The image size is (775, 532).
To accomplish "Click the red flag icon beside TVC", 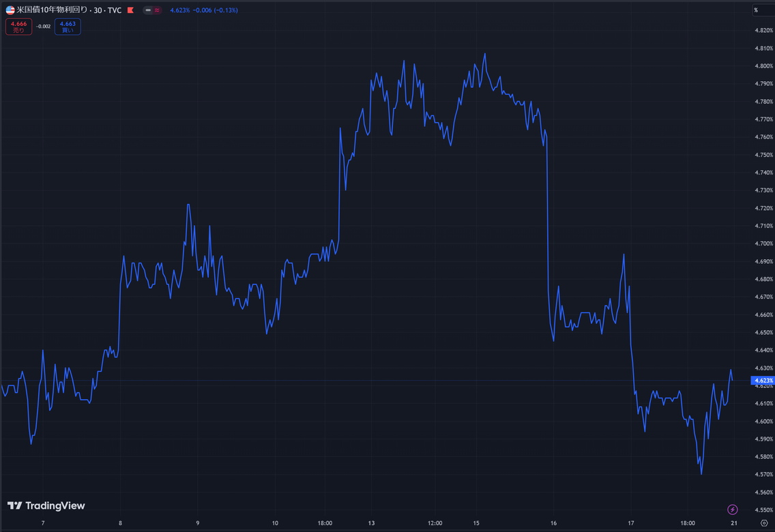I will (130, 10).
